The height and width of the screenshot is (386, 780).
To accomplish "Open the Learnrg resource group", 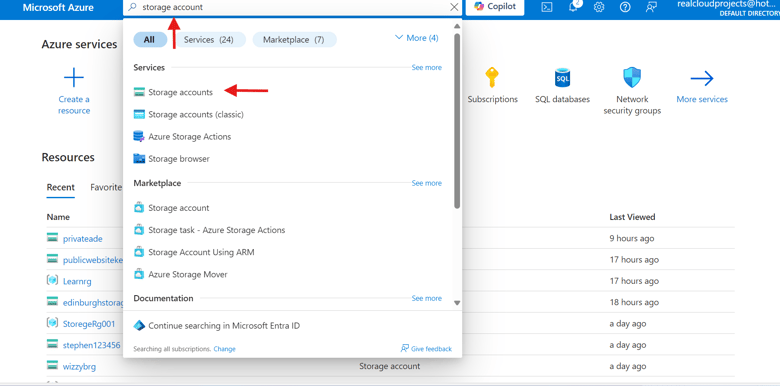I will tap(77, 282).
